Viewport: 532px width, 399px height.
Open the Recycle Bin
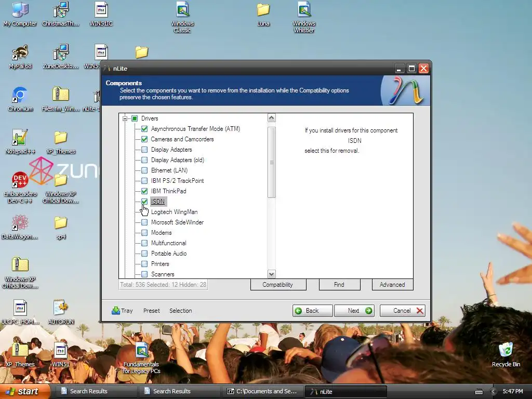click(506, 354)
